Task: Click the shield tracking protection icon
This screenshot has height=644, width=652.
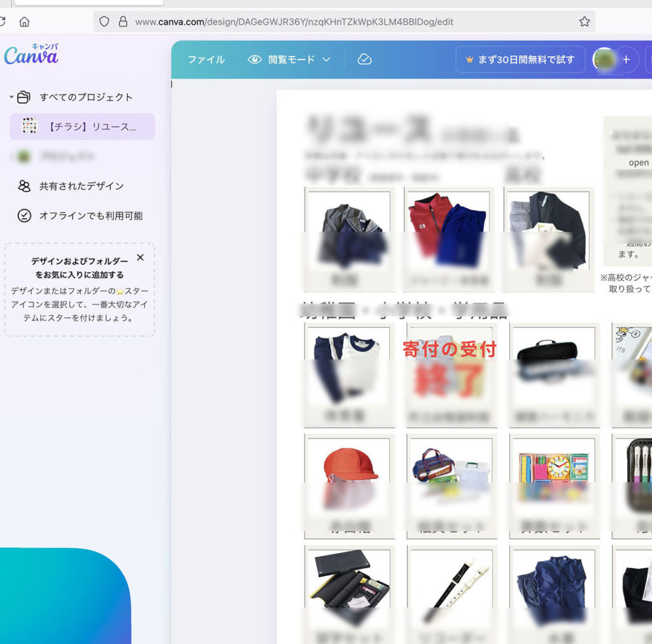Action: pos(104,22)
